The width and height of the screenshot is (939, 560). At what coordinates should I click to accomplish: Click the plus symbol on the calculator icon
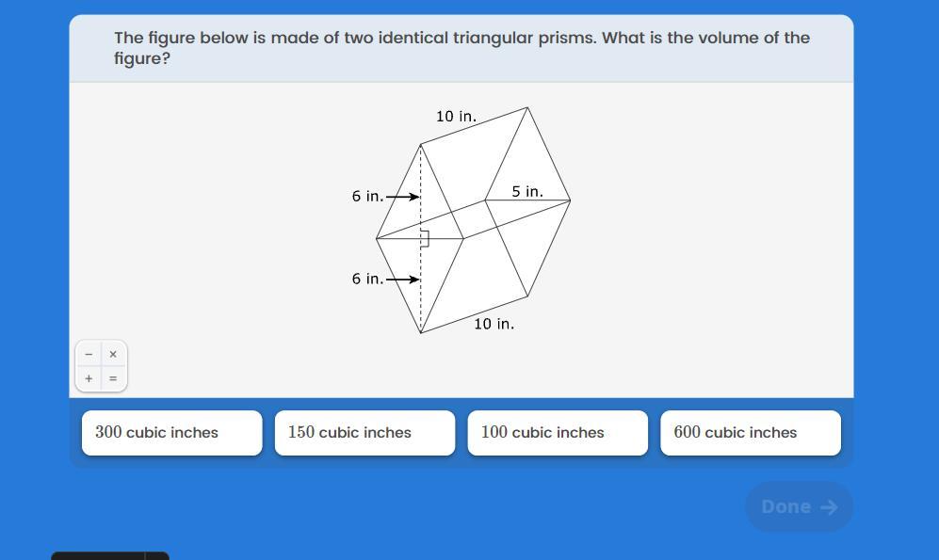[89, 378]
